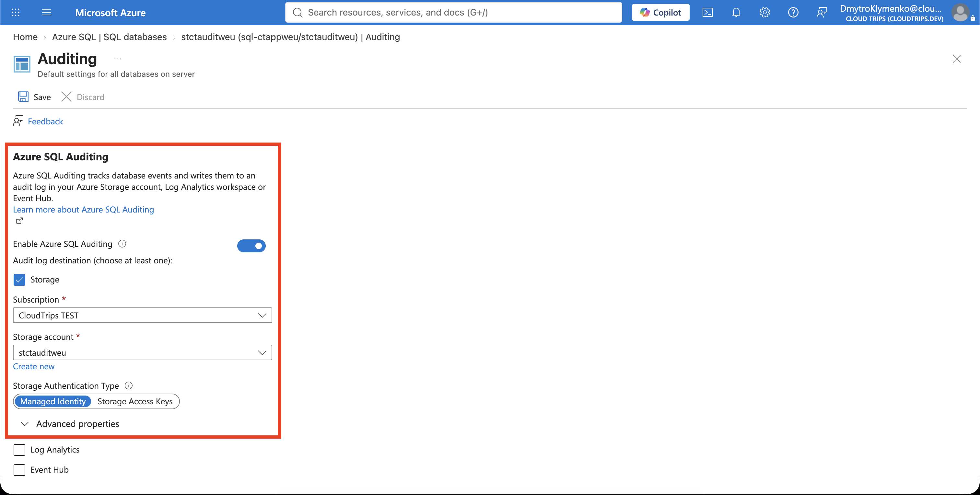Check the Log Analytics checkbox
Screen dimensions: 980x495
click(x=19, y=450)
